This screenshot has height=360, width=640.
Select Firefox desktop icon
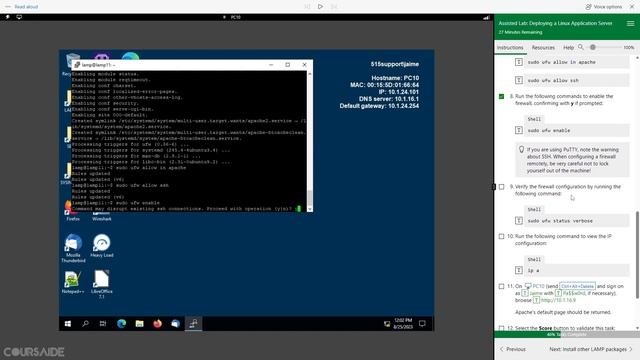pyautogui.click(x=73, y=211)
